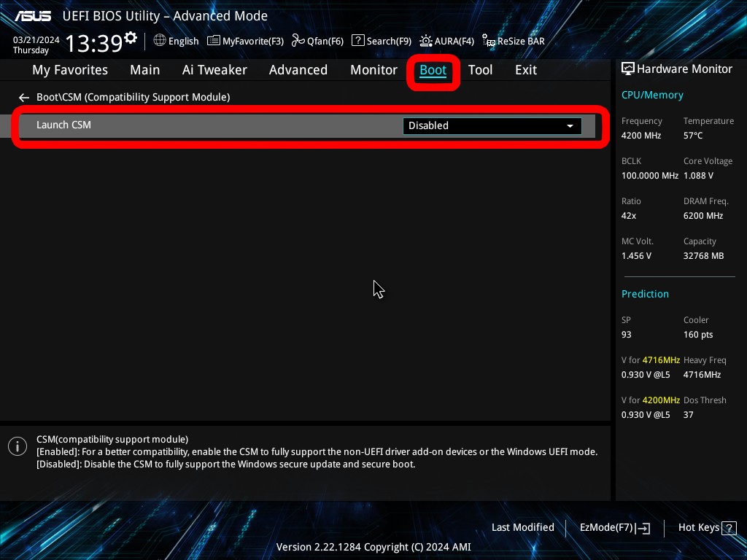Click the Heavy Freq 4716MHz value
The image size is (747, 560).
click(x=703, y=375)
